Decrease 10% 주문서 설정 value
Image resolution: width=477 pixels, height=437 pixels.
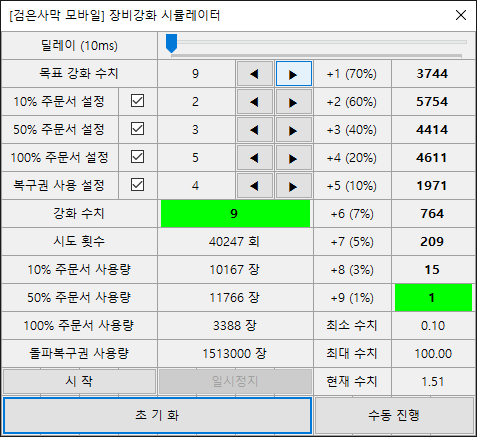[x=255, y=102]
